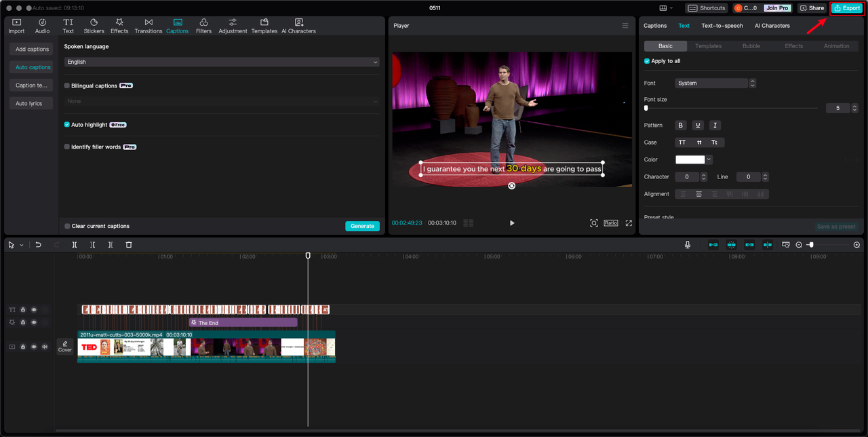Enter fullscreen player view
Viewport: 868px width, 437px height.
pos(629,223)
